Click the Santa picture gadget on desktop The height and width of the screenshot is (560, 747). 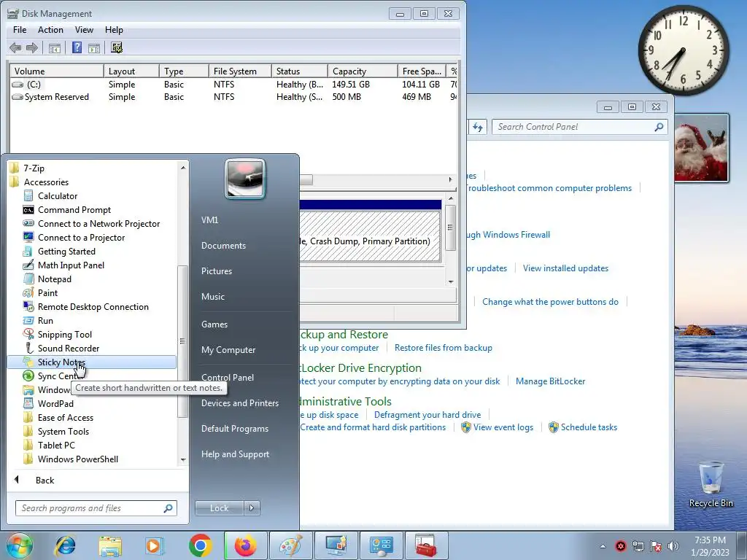pyautogui.click(x=701, y=147)
